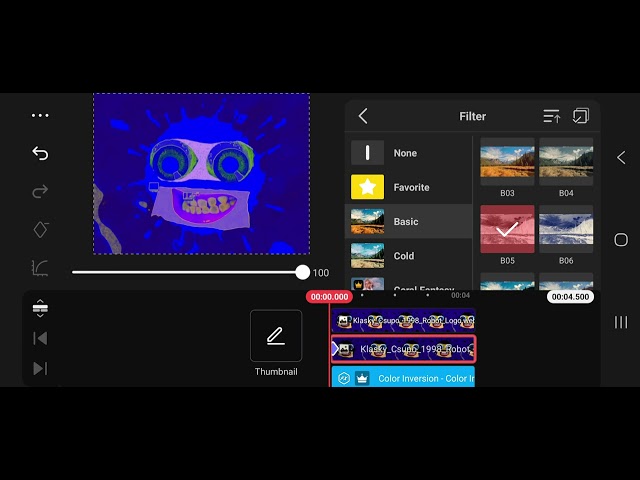Tap the undo arrow
The height and width of the screenshot is (480, 640).
point(40,153)
